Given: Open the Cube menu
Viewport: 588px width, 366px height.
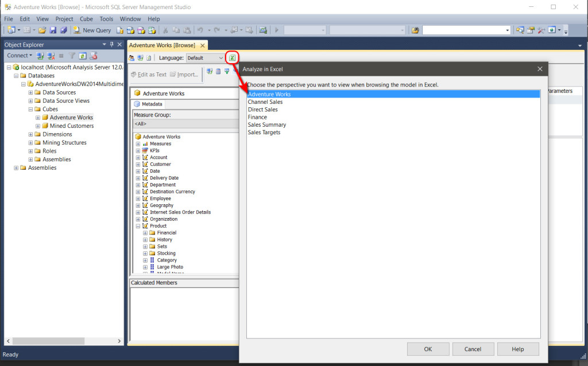Looking at the screenshot, I should tap(86, 18).
